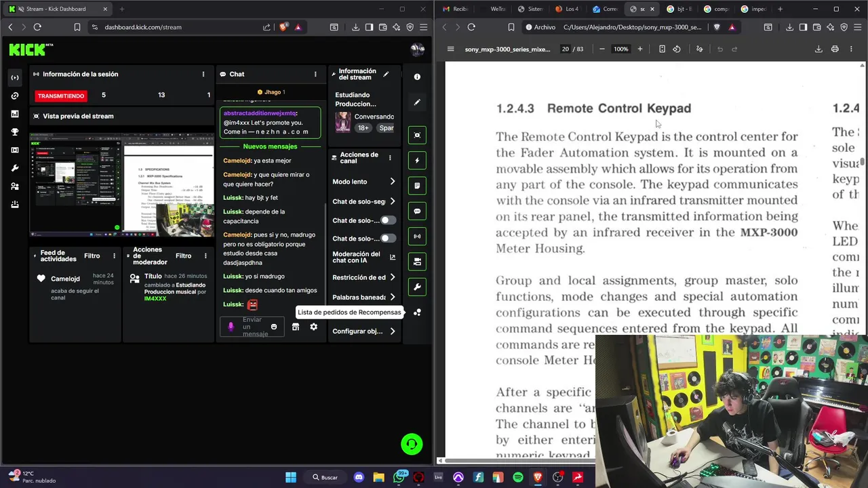Open the rewards request list icon
The width and height of the screenshot is (868, 488).
coord(417,312)
